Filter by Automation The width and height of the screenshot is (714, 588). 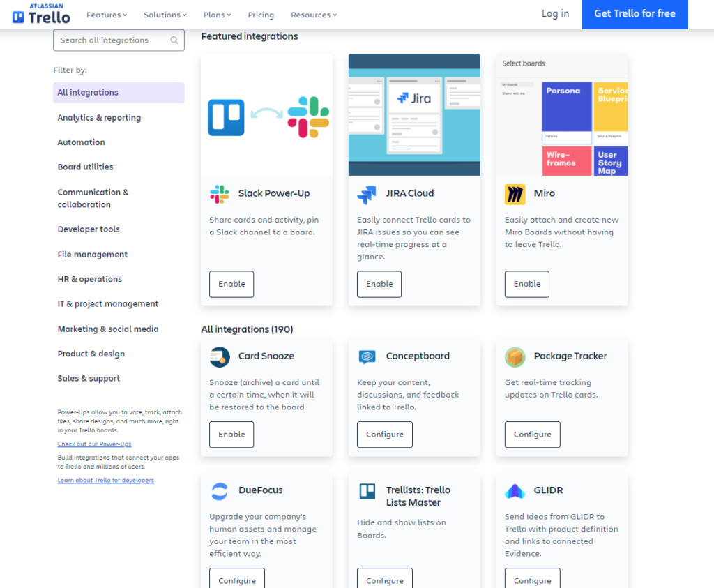(81, 142)
